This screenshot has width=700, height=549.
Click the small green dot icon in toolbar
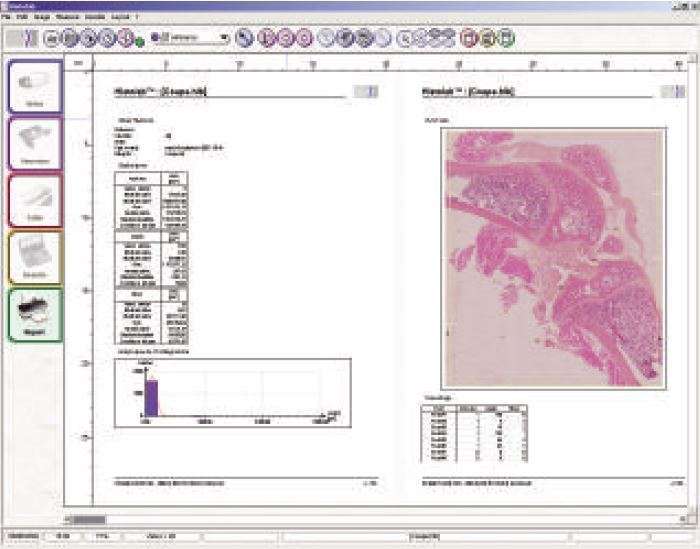coord(141,42)
